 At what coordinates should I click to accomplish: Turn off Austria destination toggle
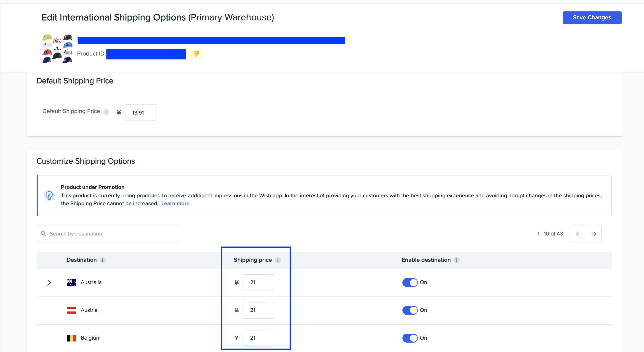pos(410,310)
